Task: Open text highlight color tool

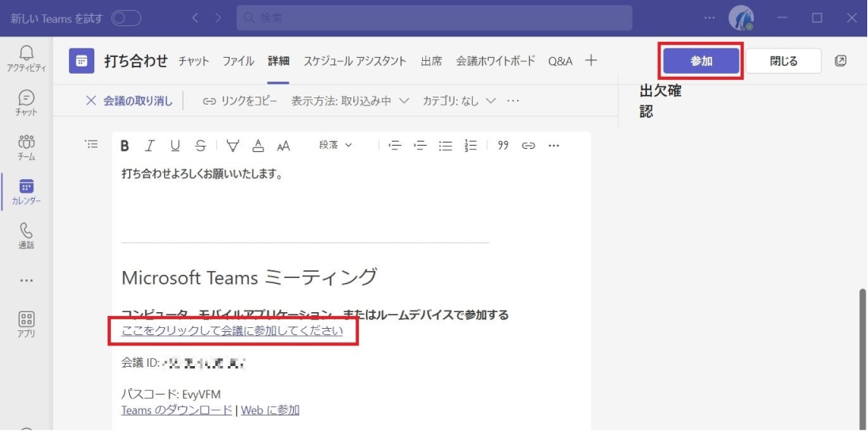Action: 233,146
